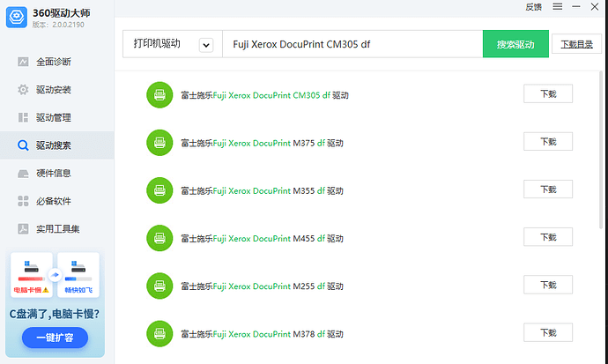Click printer icon beside M355 df result
Image resolution: width=608 pixels, height=364 pixels.
pos(159,190)
